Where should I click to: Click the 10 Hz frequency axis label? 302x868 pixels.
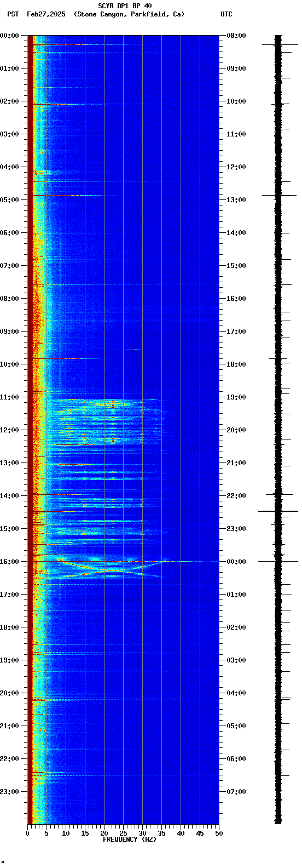pos(66,833)
